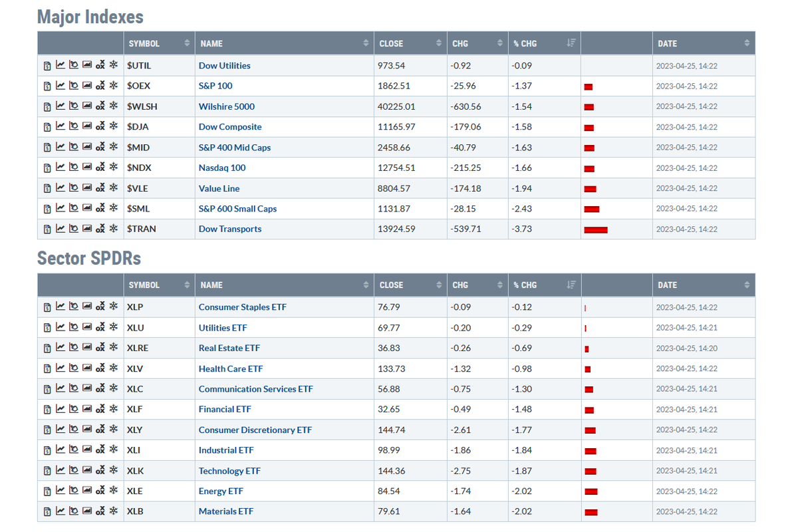
Task: Open the Dow Transports link
Action: point(230,229)
